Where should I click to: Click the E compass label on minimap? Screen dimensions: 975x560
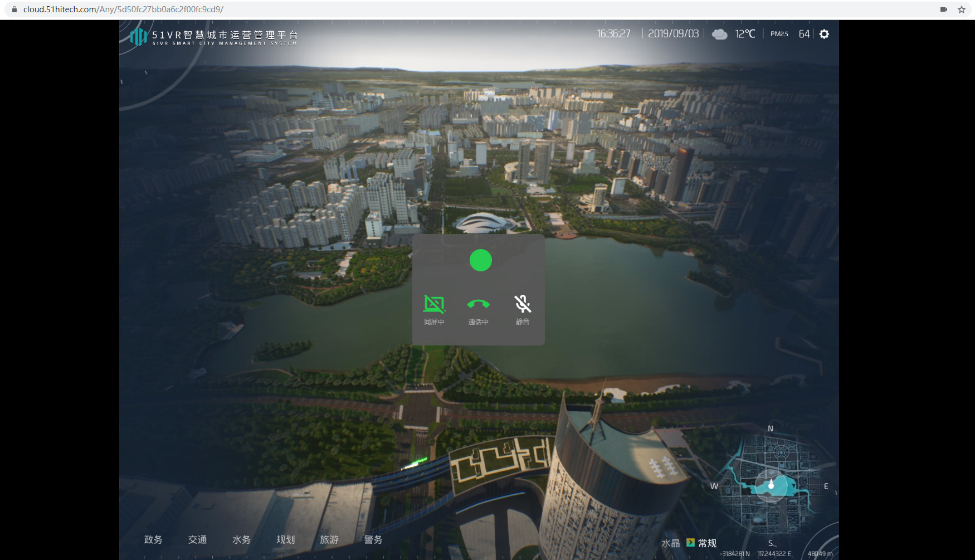(826, 486)
